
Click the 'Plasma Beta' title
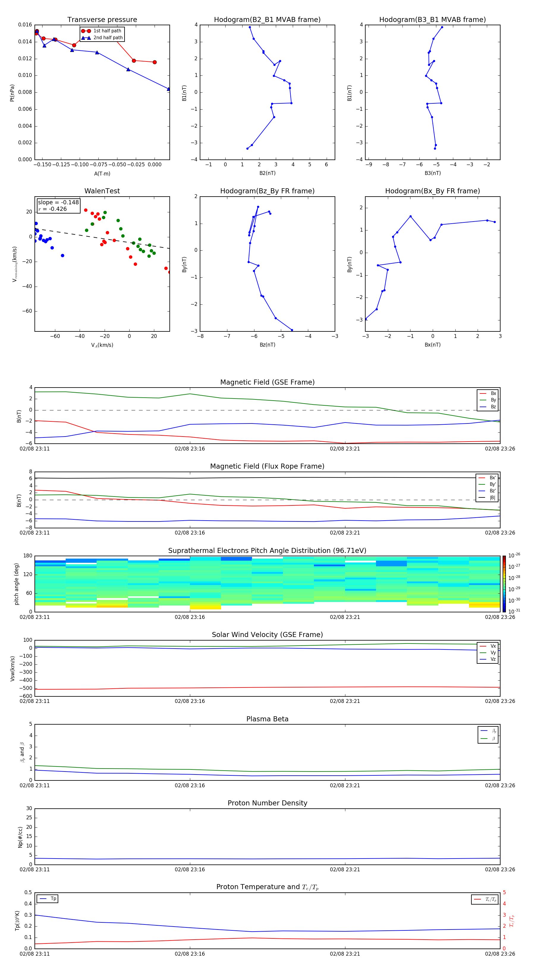tap(267, 719)
